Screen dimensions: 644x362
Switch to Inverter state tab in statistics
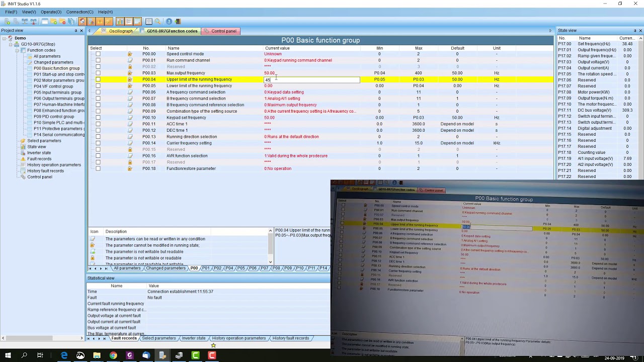pos(194,338)
